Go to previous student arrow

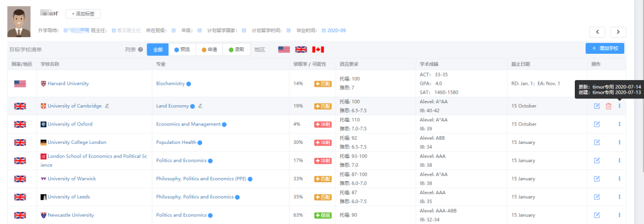[597, 32]
